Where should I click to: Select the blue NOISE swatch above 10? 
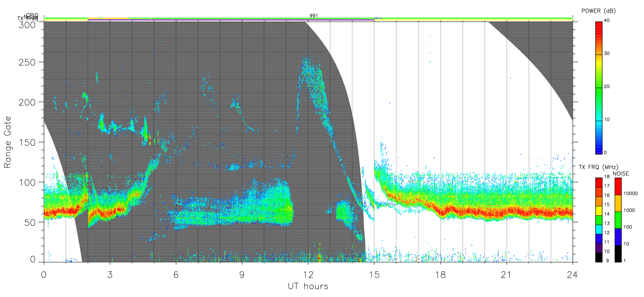click(618, 237)
